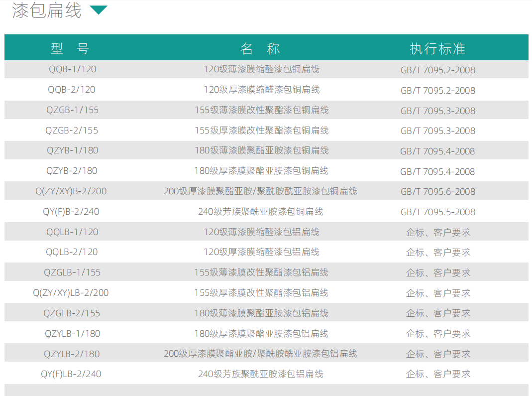
Task: Click the 名称 column header
Action: 260,48
